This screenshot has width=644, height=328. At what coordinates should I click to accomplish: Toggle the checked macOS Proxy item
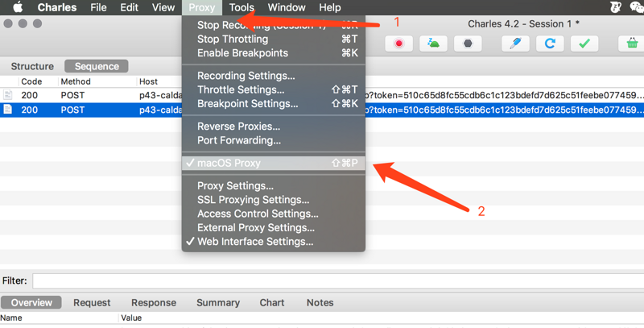tap(274, 163)
